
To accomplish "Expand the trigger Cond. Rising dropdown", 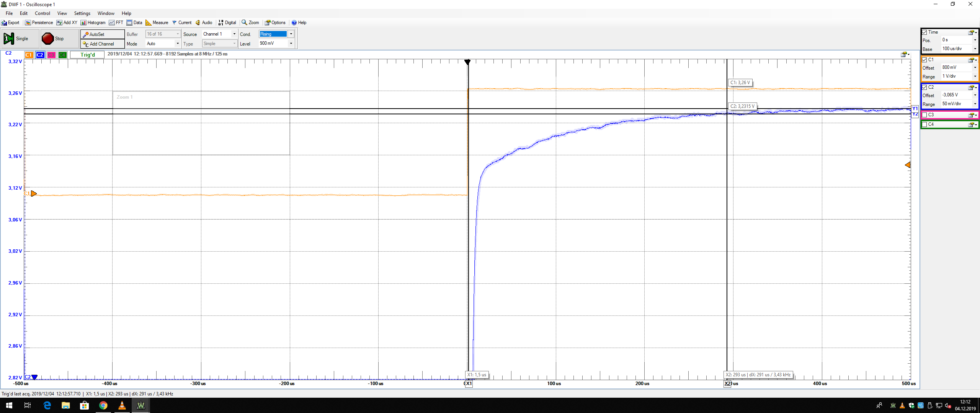I will point(291,34).
